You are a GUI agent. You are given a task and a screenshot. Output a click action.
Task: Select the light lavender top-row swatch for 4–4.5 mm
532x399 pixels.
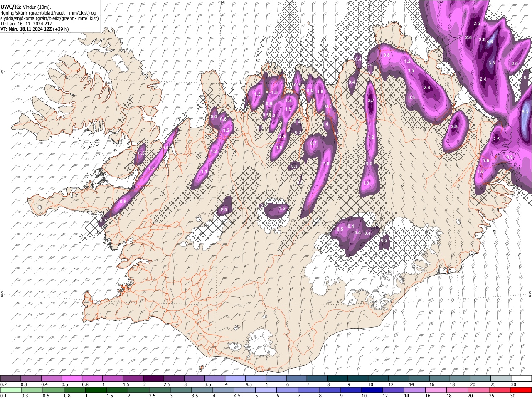click(x=235, y=379)
